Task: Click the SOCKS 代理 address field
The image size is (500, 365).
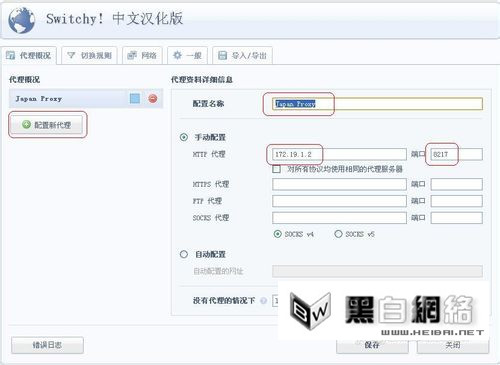Action: point(339,218)
